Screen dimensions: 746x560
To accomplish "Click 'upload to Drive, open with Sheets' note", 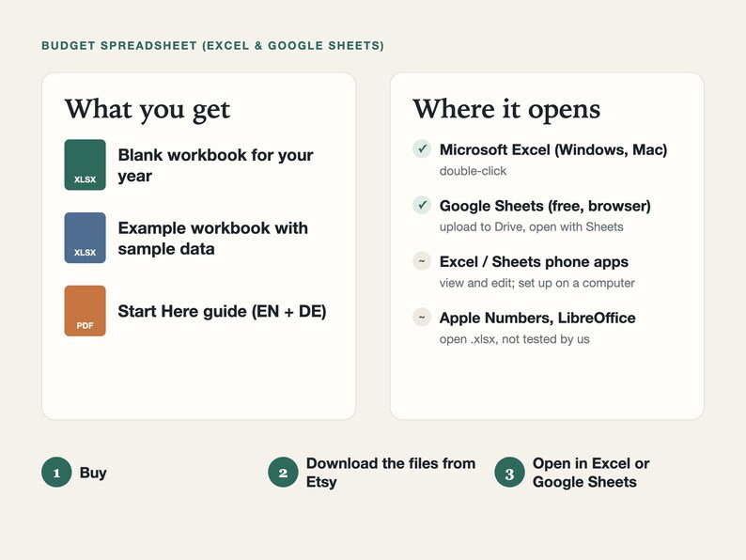I will pos(532,227).
